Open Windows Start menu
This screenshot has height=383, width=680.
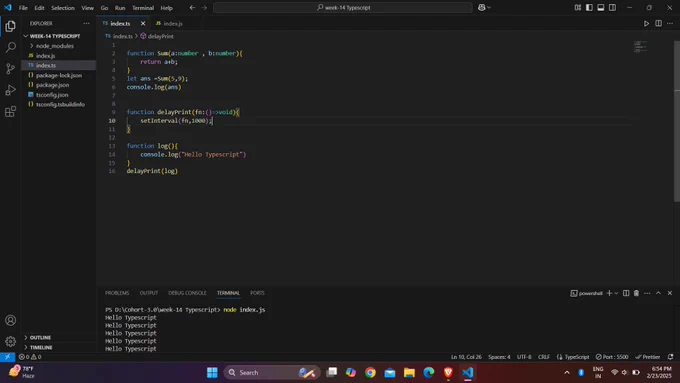[212, 373]
